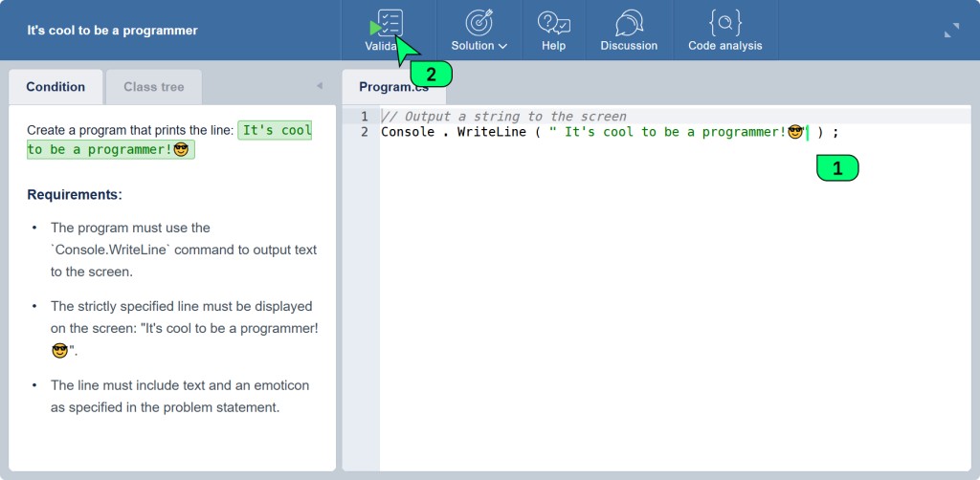
Task: Expand the editor to fullscreen with the arrows icon
Action: click(x=951, y=31)
